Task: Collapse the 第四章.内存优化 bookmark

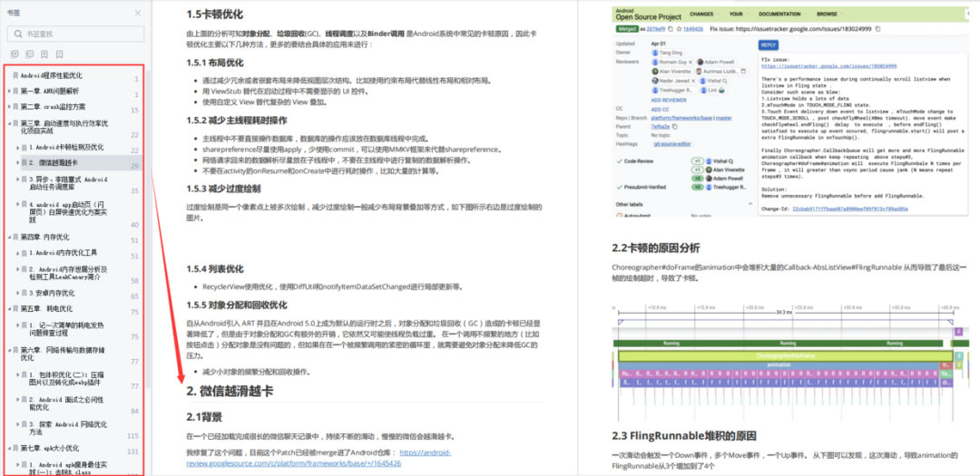Action: pos(9,238)
